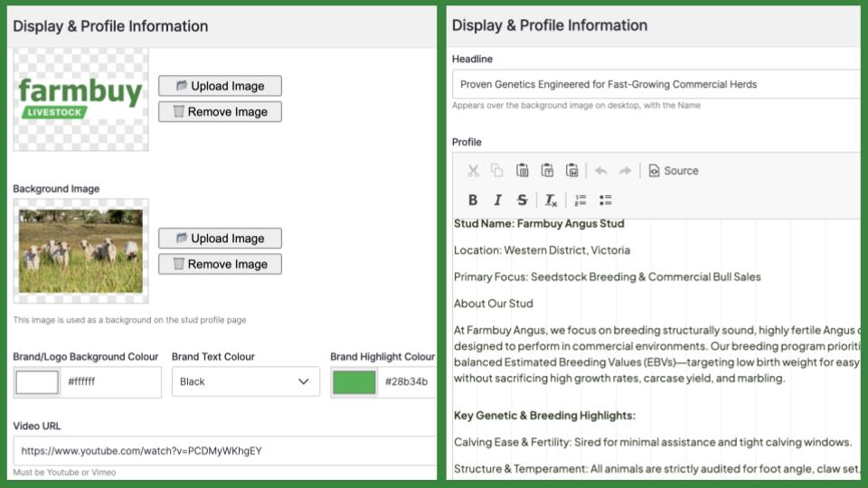Click 'Must be Youtube or Vimeo' hint text
This screenshot has height=488, width=868.
(x=64, y=472)
